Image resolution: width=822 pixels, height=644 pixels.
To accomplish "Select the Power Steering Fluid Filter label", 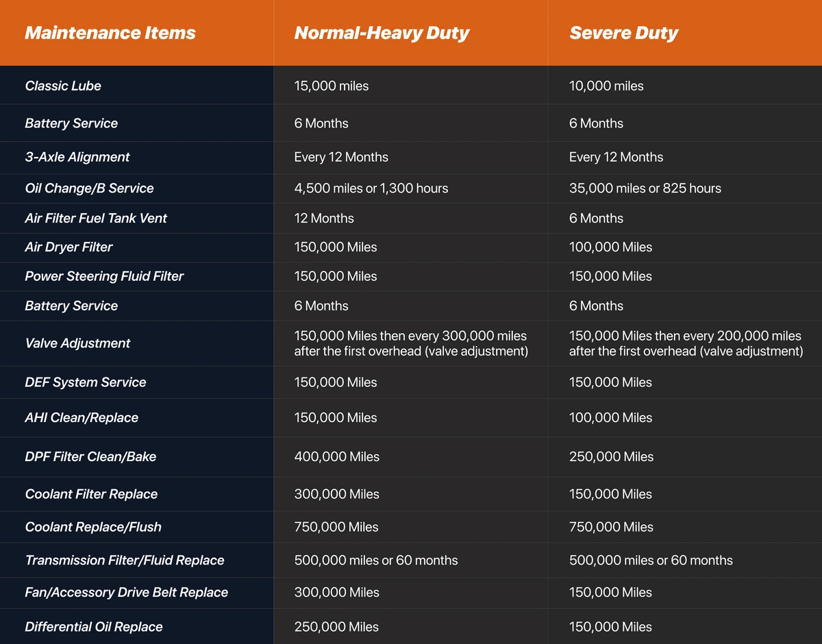I will click(104, 276).
